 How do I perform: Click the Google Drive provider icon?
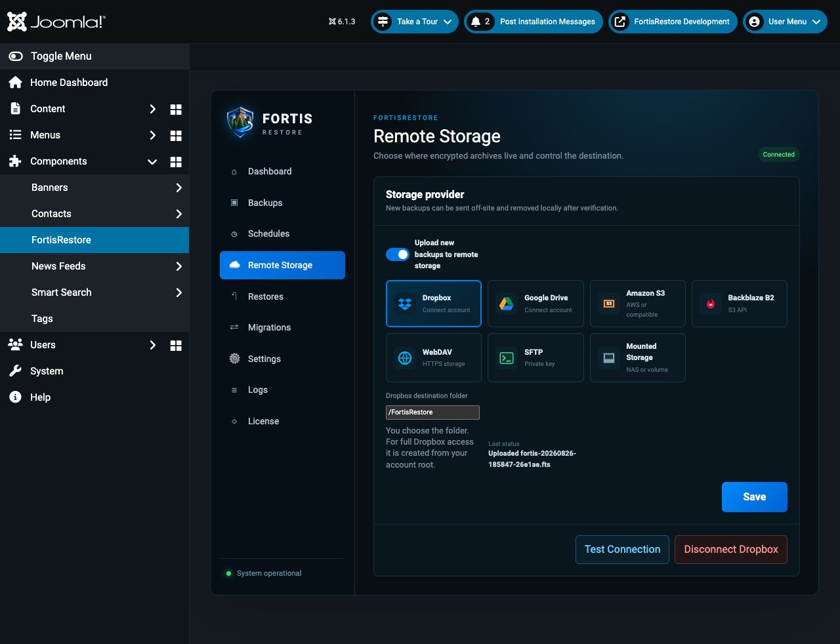click(x=507, y=304)
